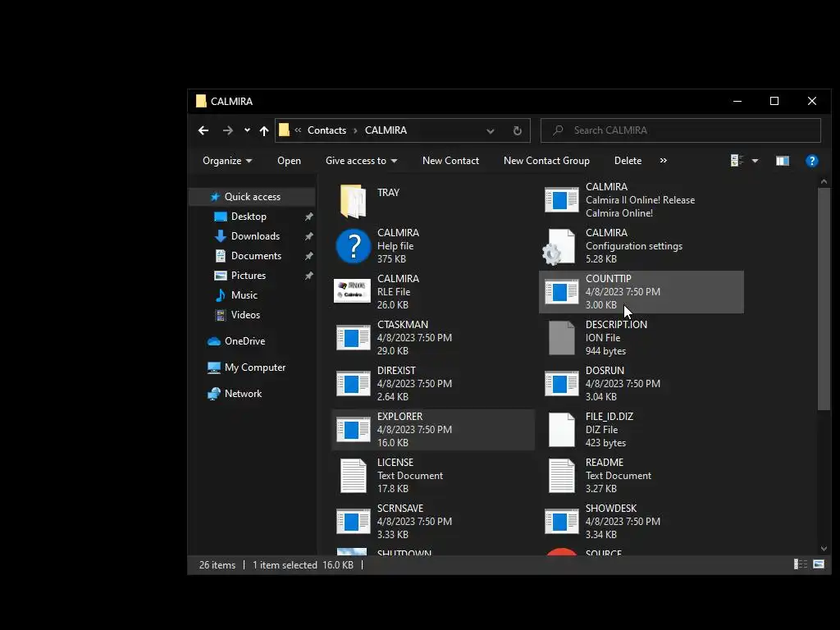Click the SOURCE file name
Screen dimensions: 840x630
point(604,552)
